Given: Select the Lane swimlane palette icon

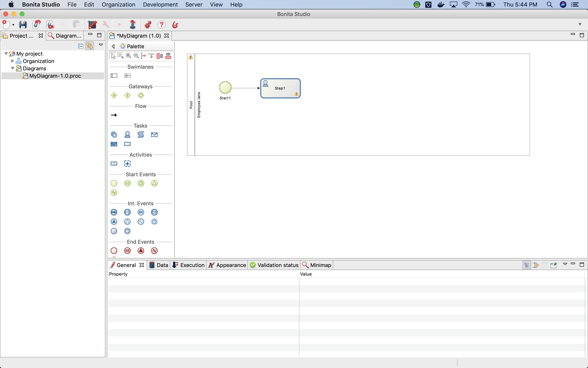Looking at the screenshot, I should click(x=127, y=76).
